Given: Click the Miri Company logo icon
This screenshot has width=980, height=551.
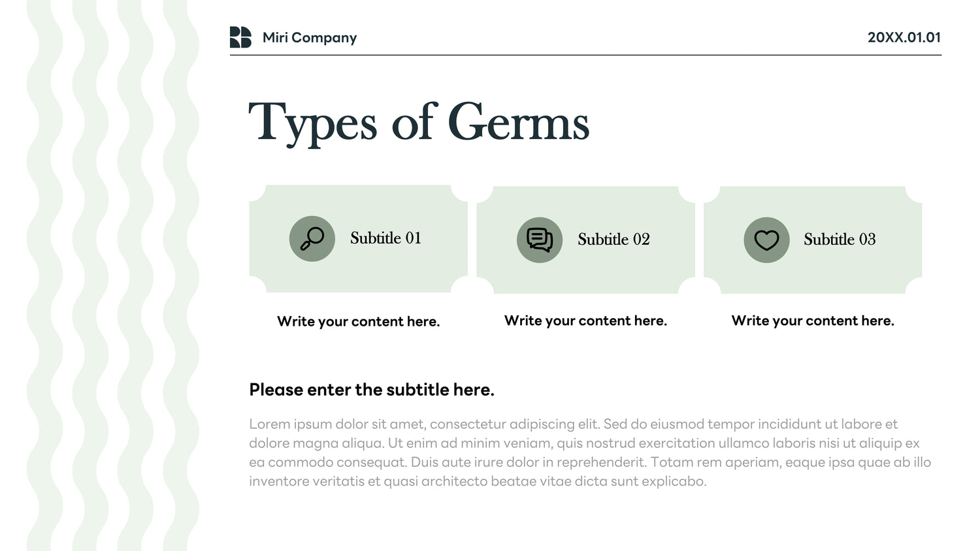Looking at the screenshot, I should [240, 37].
